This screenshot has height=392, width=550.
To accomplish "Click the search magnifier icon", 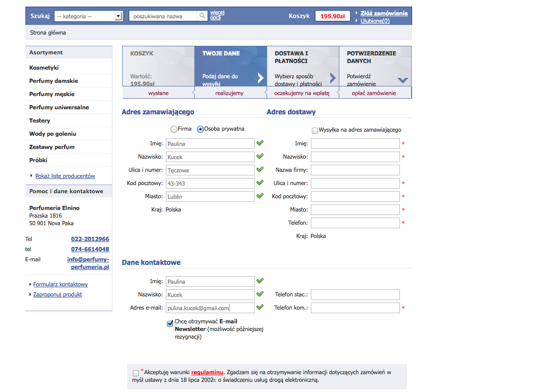I will click(202, 16).
